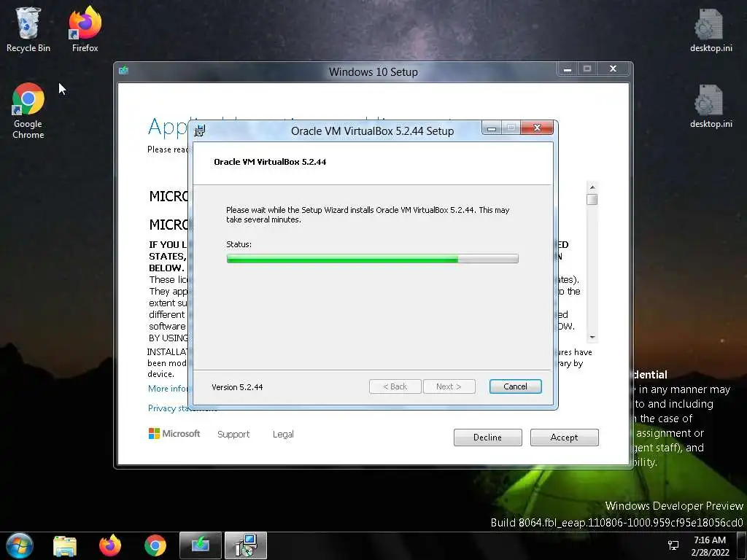Open the Recycle Bin desktop icon
Image resolution: width=747 pixels, height=560 pixels.
coord(28,28)
